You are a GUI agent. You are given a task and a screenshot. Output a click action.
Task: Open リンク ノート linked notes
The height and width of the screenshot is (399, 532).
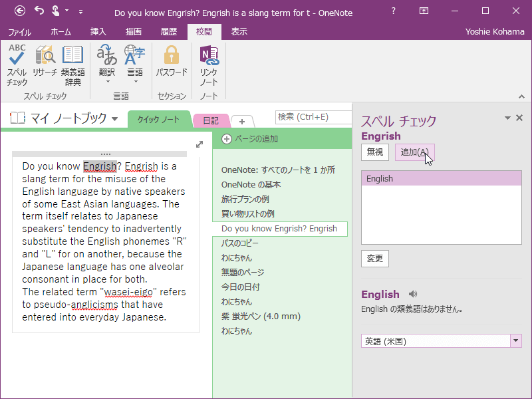[209, 65]
